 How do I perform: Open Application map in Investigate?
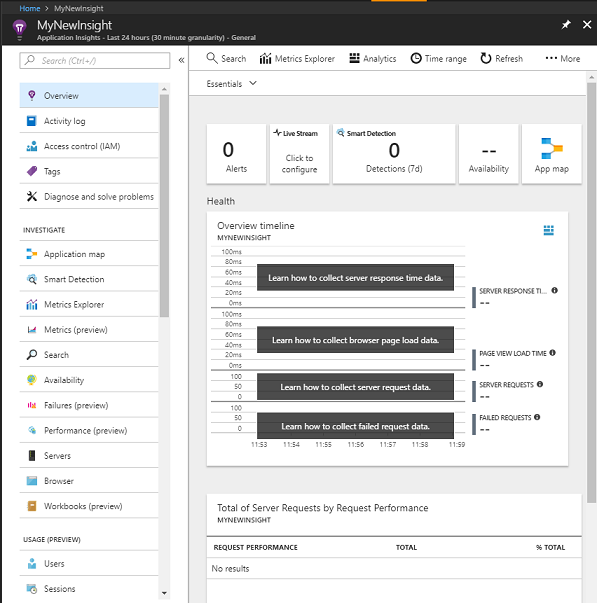coord(89,254)
